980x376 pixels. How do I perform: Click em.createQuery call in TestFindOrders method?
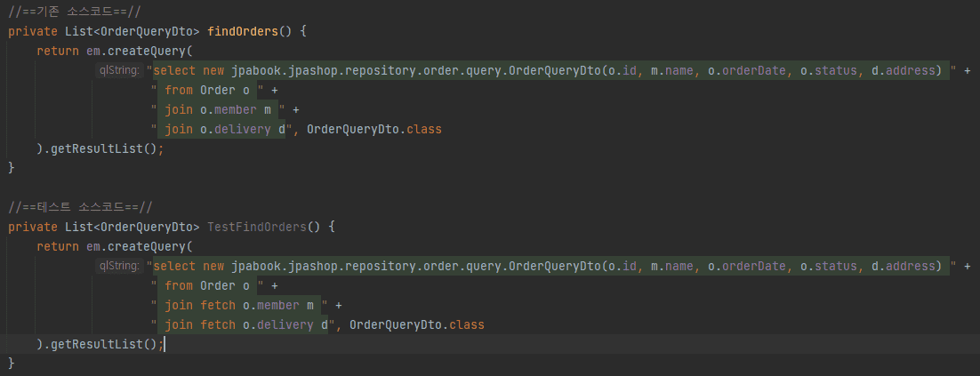[x=139, y=247]
